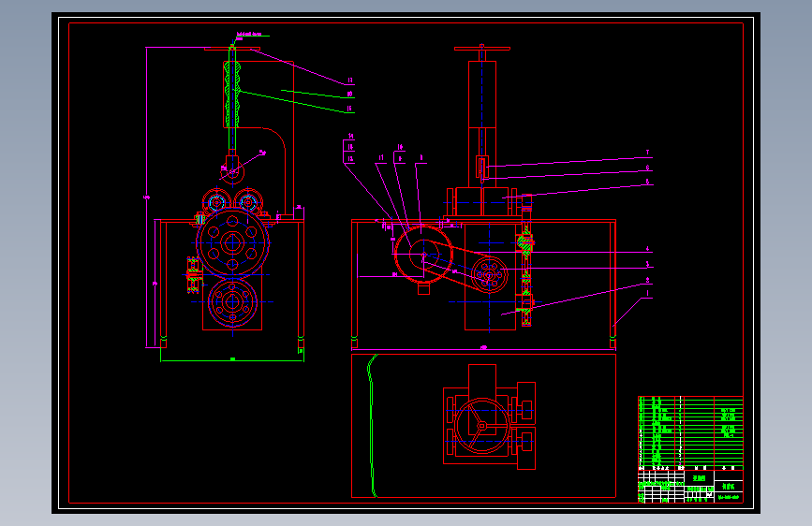Screen dimensions: 812x526
Task: Click part balloon number 14 label
Action: tap(350, 136)
